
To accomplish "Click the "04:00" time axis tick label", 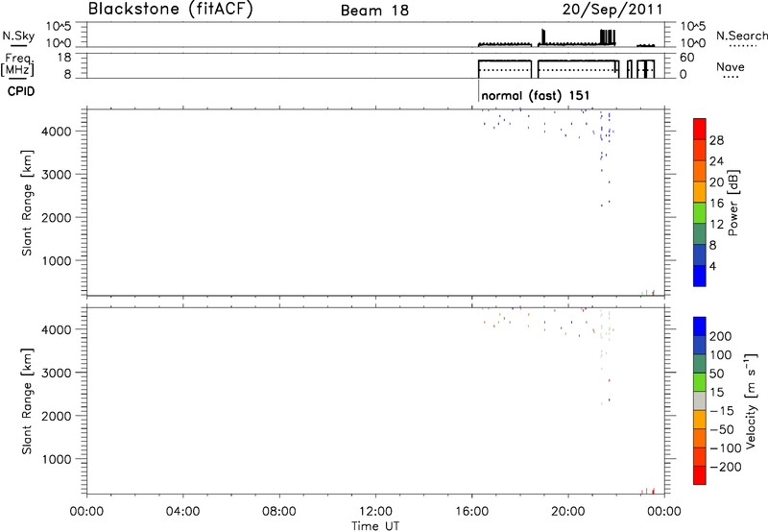I will (183, 512).
